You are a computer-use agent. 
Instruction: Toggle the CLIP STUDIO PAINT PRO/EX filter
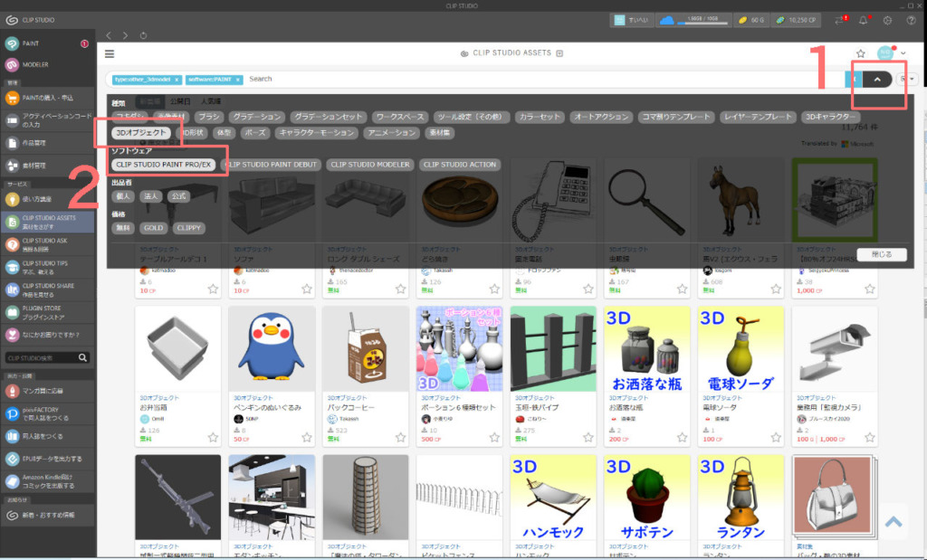(x=163, y=165)
